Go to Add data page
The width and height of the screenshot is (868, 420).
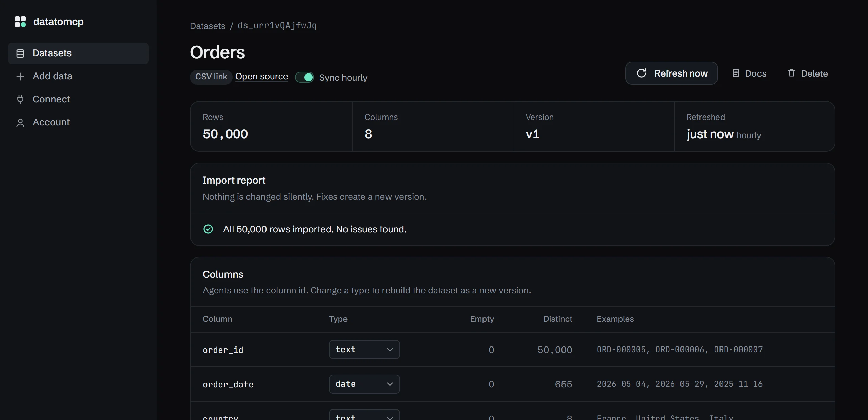tap(78, 77)
